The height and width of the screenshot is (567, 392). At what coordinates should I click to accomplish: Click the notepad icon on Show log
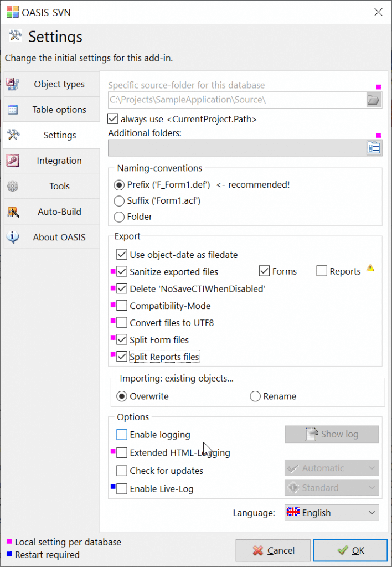(x=311, y=434)
